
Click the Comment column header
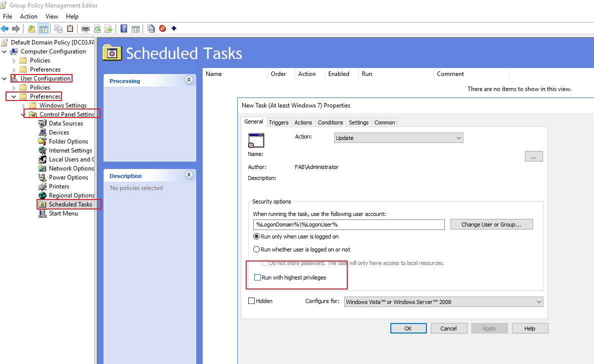coord(471,74)
